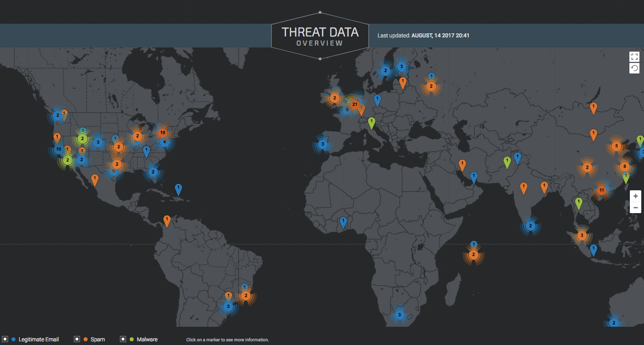Select the orange cluster marker numbered 11

602,190
